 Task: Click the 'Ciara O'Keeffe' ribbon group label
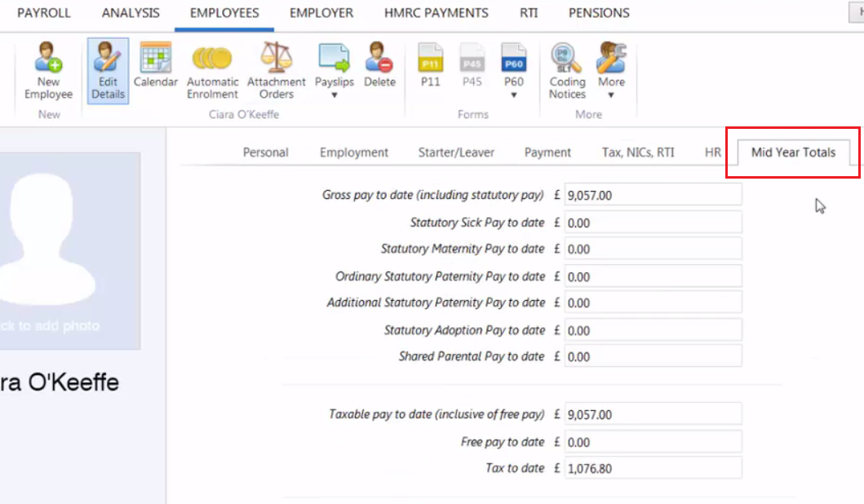point(244,114)
